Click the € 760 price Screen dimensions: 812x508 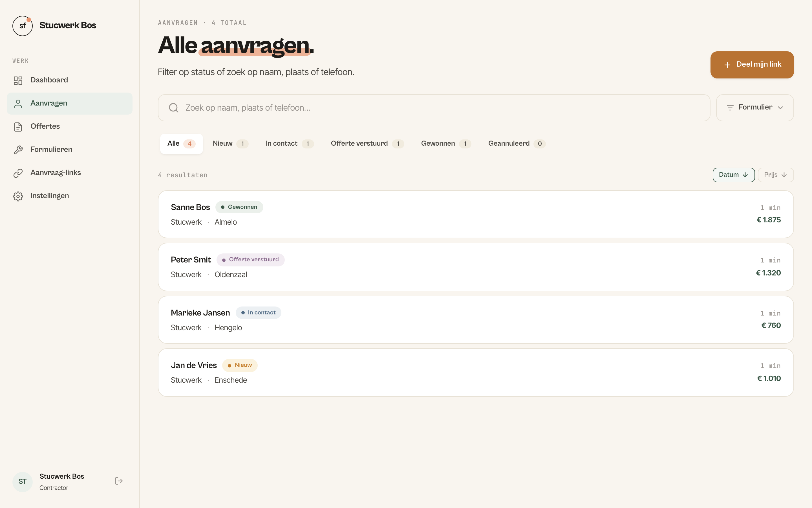pos(771,326)
